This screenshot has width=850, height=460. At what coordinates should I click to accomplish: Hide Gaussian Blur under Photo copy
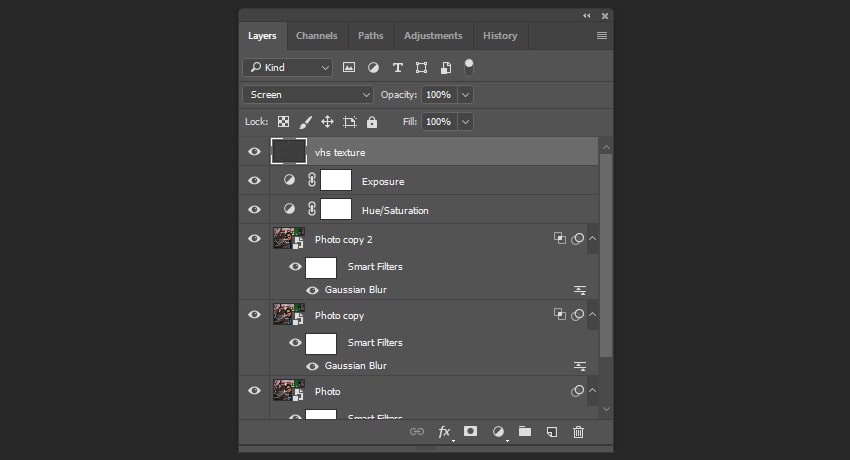pyautogui.click(x=312, y=366)
